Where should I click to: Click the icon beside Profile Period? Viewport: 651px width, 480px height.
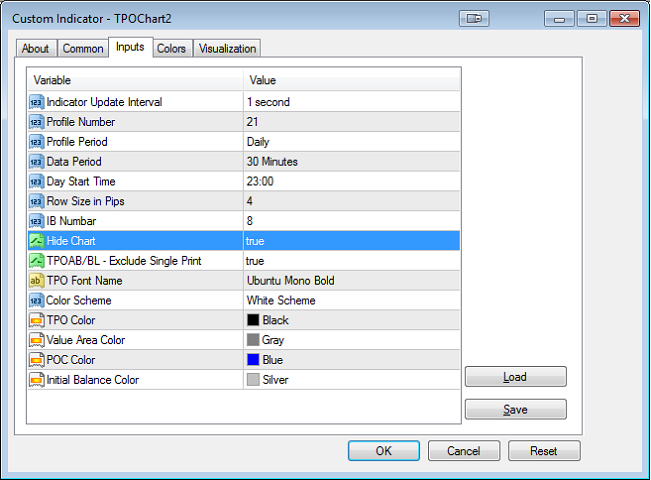[37, 142]
